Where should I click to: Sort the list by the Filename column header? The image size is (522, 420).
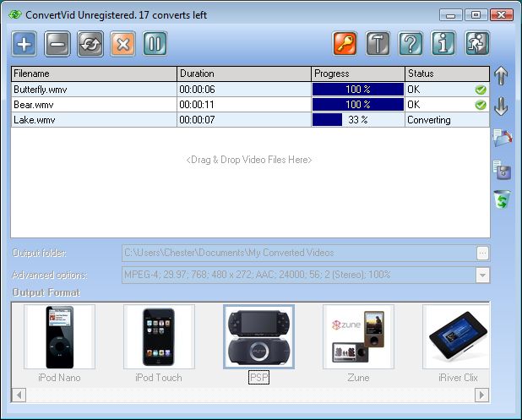coord(94,74)
